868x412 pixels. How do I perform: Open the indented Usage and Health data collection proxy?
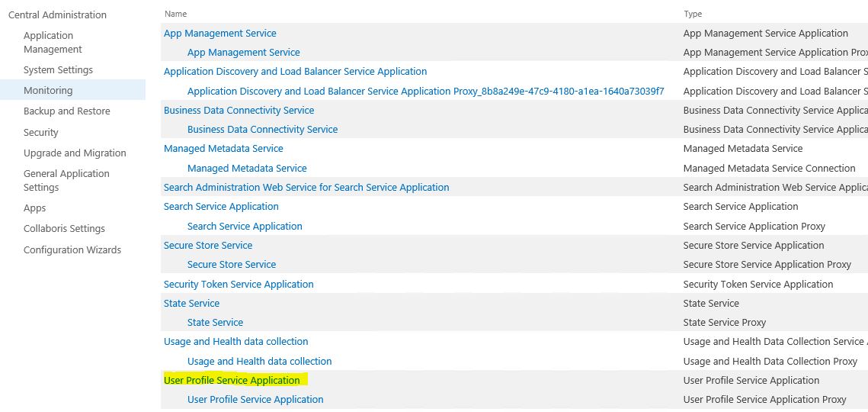click(x=260, y=362)
